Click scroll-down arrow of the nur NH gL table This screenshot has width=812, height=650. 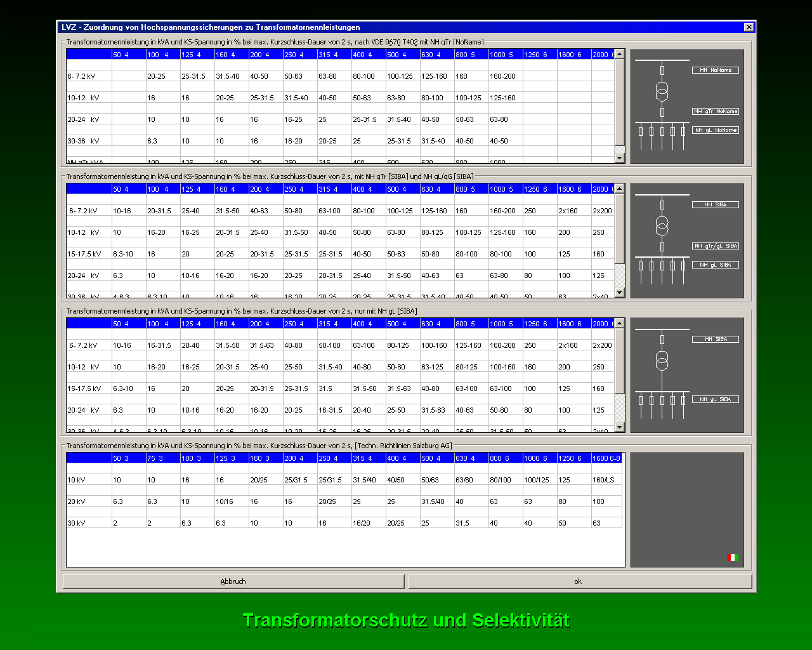620,427
